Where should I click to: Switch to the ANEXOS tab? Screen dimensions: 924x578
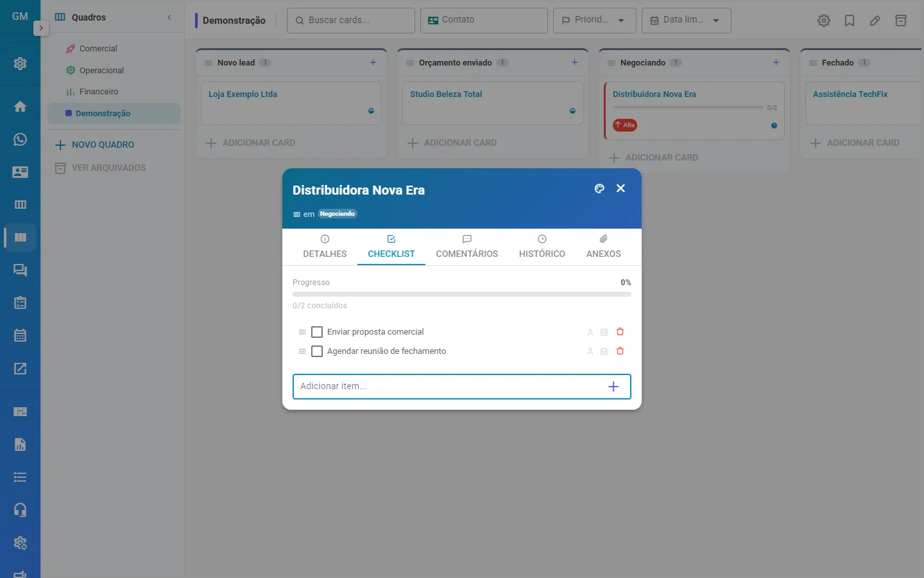pyautogui.click(x=604, y=247)
